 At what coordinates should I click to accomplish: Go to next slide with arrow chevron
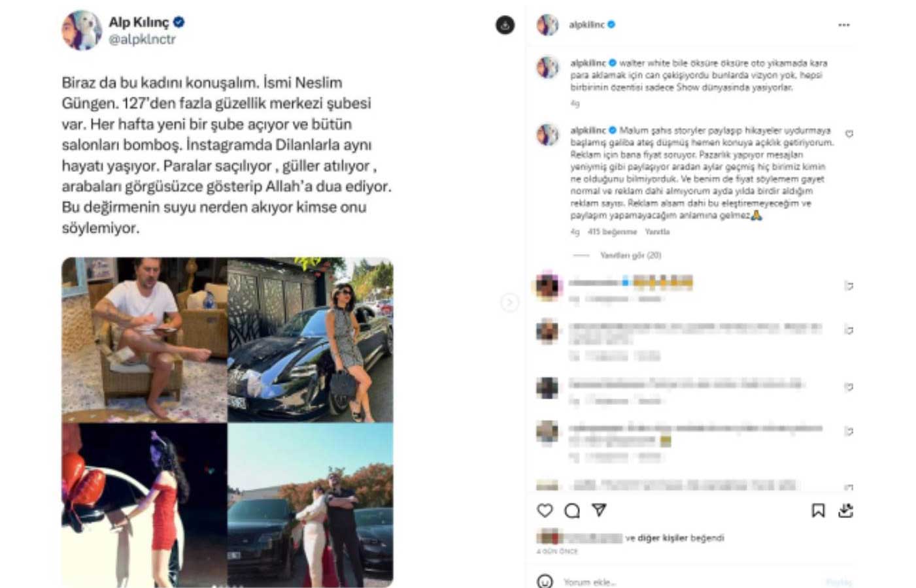[510, 302]
